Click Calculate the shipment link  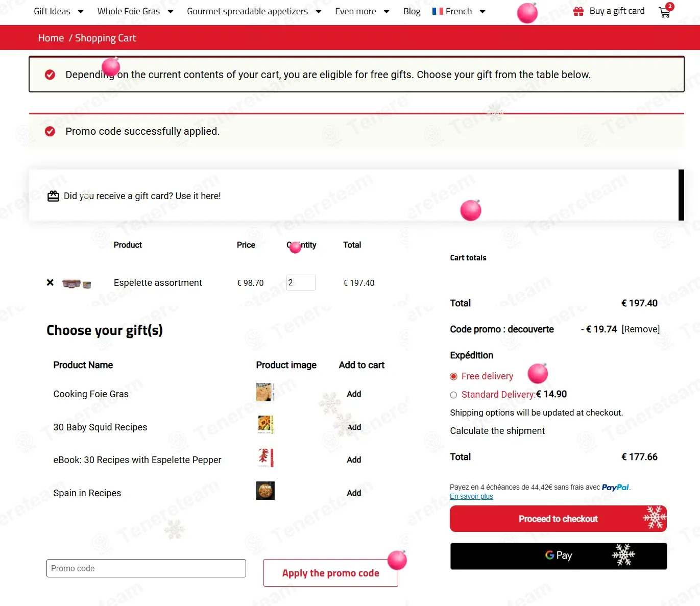click(497, 431)
